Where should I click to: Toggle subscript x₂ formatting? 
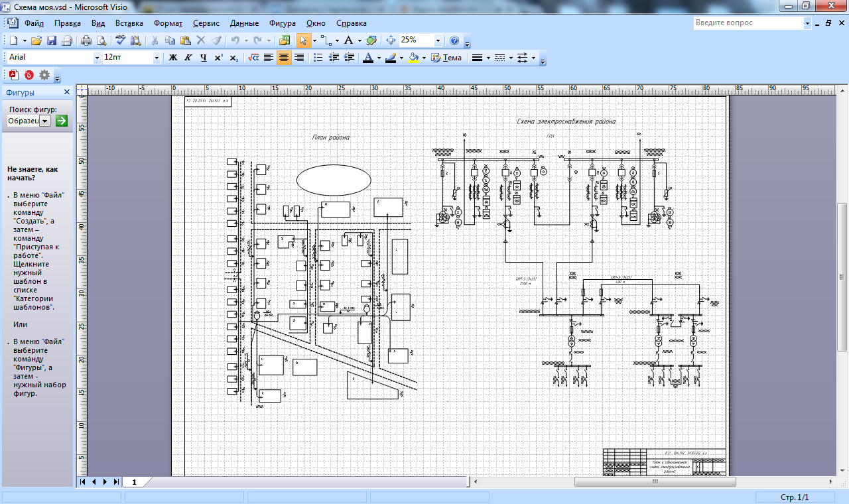click(233, 58)
